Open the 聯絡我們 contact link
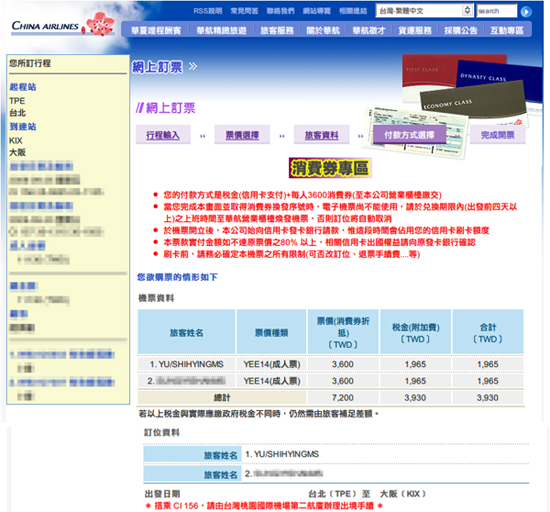 pos(280,11)
